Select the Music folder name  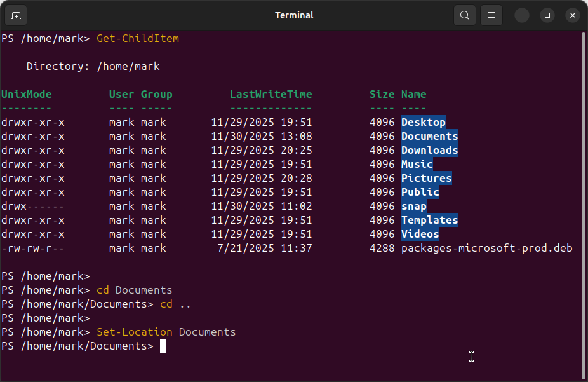click(417, 164)
